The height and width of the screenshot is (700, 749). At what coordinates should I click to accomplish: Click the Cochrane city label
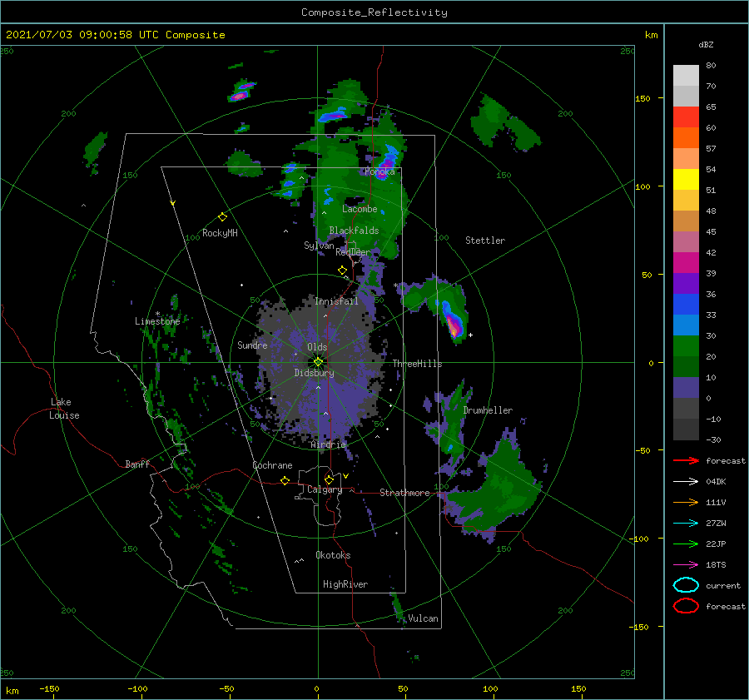click(x=272, y=465)
